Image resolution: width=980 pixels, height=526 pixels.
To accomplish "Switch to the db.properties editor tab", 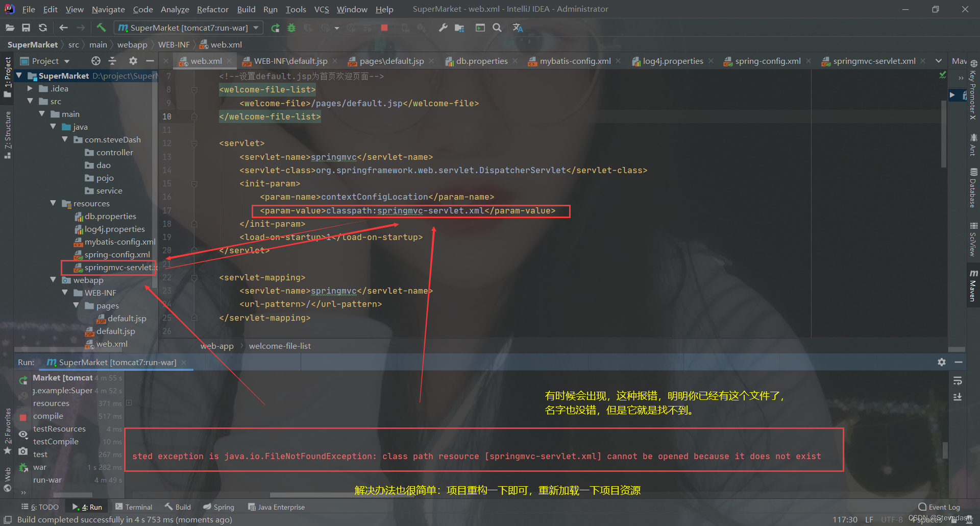I will click(x=481, y=61).
